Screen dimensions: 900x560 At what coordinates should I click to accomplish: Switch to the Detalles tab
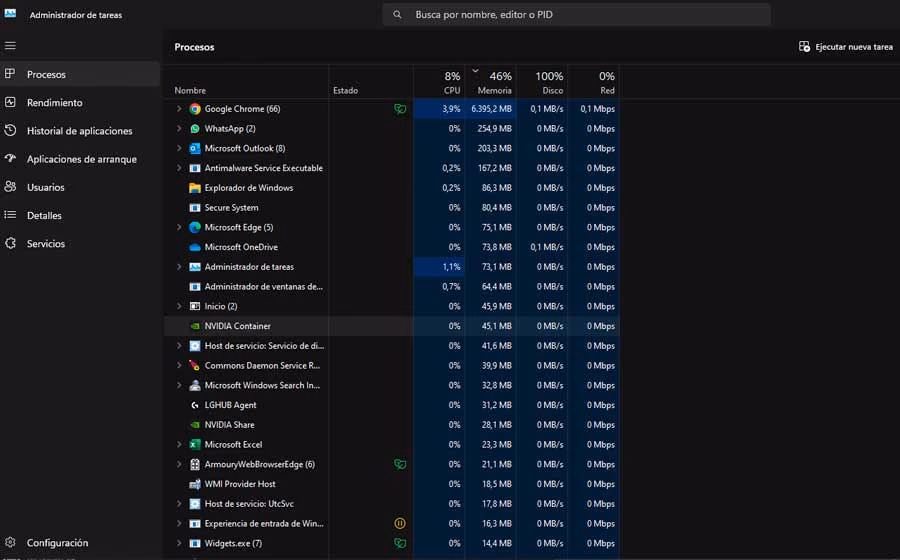(80, 215)
